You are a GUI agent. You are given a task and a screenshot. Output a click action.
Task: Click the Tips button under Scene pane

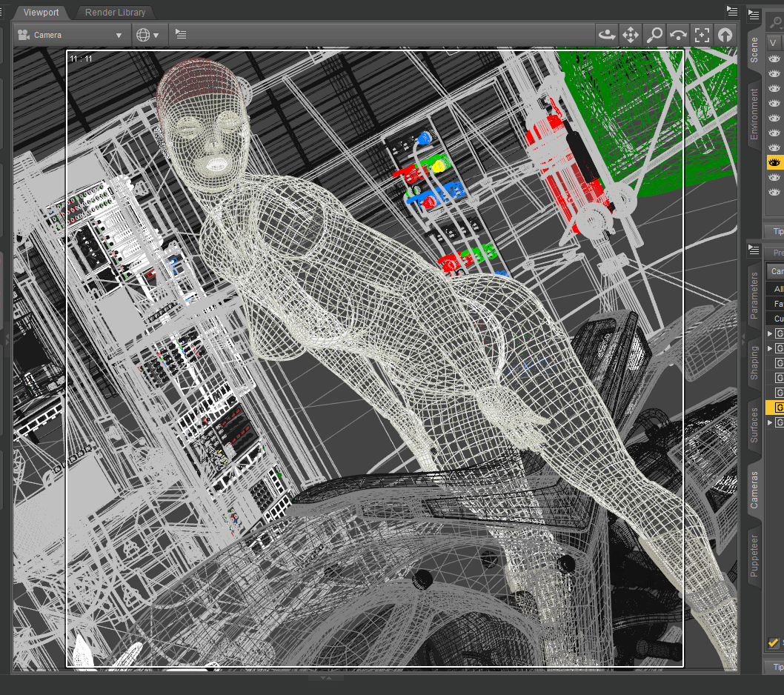[776, 231]
